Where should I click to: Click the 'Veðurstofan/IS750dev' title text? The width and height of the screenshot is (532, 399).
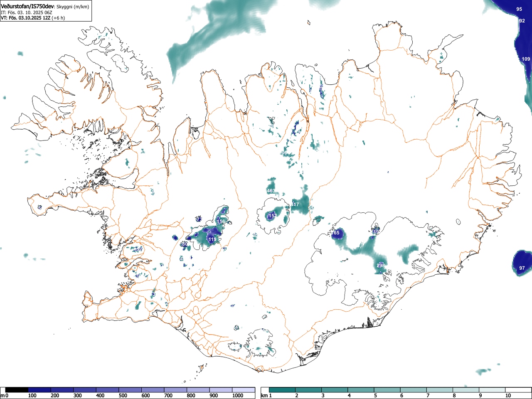tap(27, 6)
